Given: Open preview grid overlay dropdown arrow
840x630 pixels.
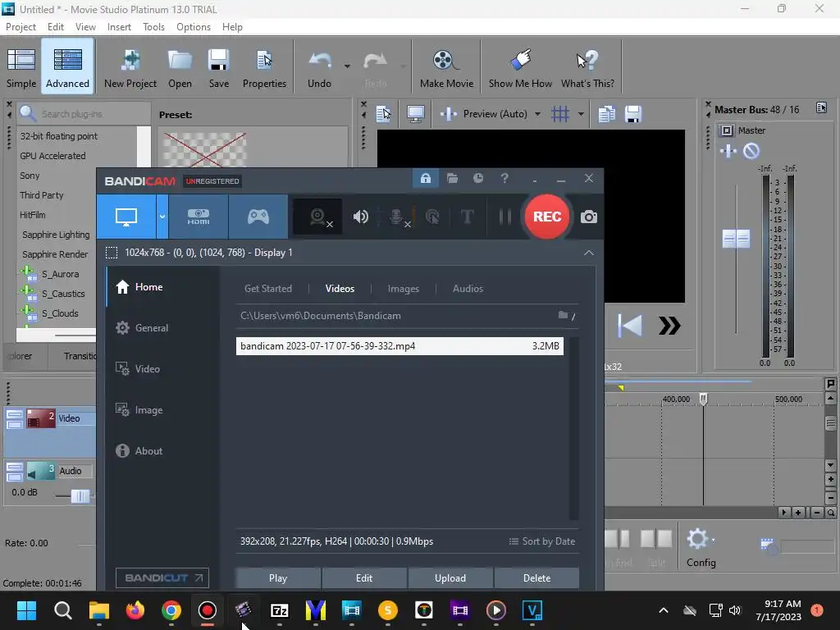Looking at the screenshot, I should (x=581, y=114).
